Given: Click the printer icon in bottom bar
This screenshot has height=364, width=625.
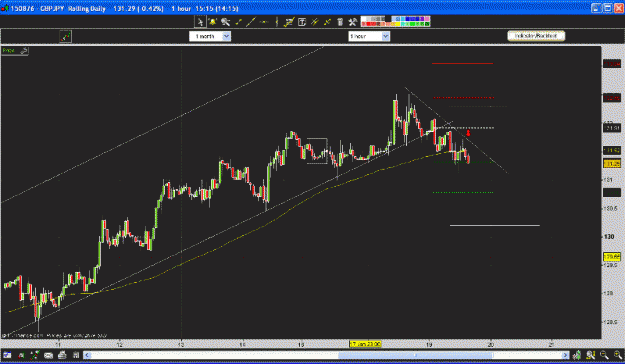Looking at the screenshot, I should [62, 355].
